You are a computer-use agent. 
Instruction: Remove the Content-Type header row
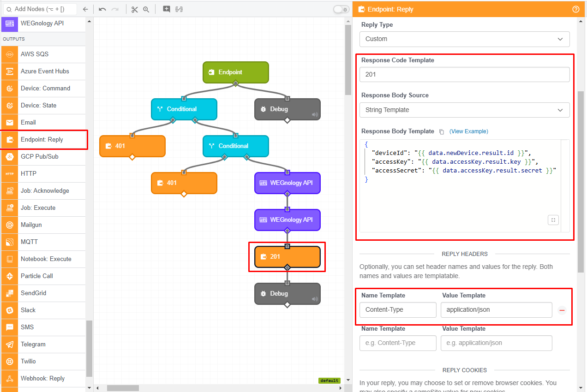[x=562, y=310]
